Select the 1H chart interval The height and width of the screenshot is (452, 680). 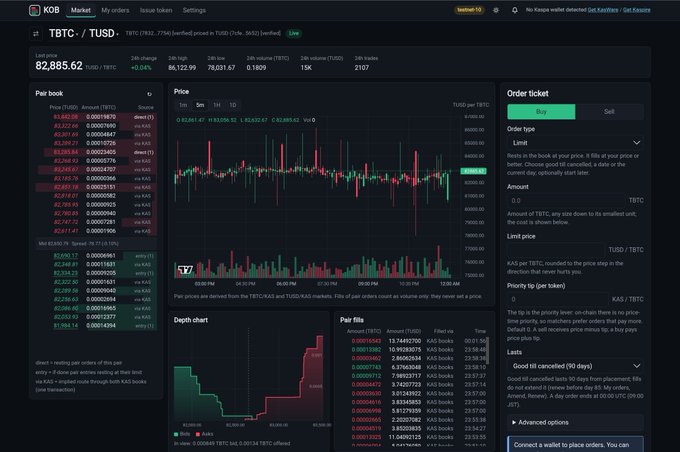pos(216,105)
